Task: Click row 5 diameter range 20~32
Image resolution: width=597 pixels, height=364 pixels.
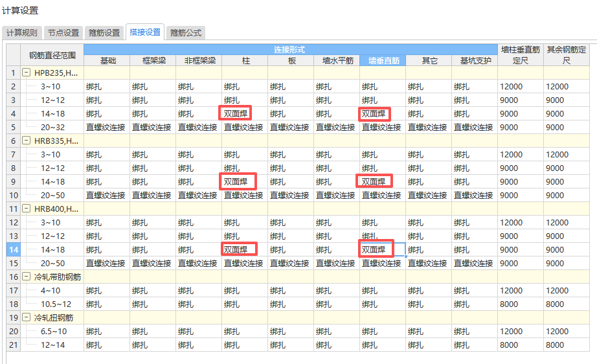Action: click(x=52, y=127)
